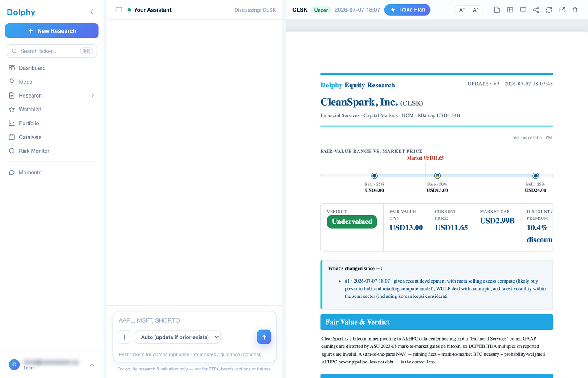The width and height of the screenshot is (588, 378).
Task: Decrease report font size (A-)
Action: point(462,10)
